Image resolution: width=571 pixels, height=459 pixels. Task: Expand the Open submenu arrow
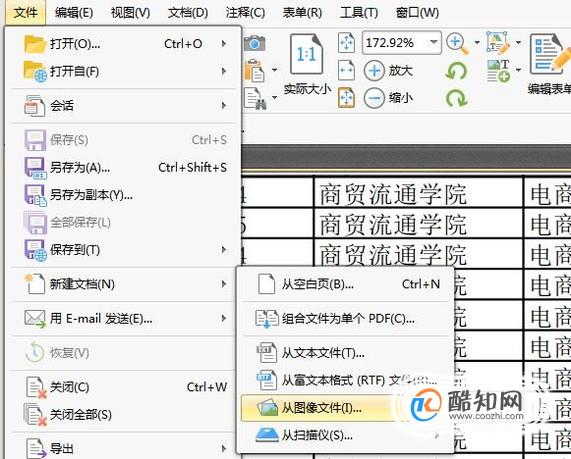pos(224,43)
